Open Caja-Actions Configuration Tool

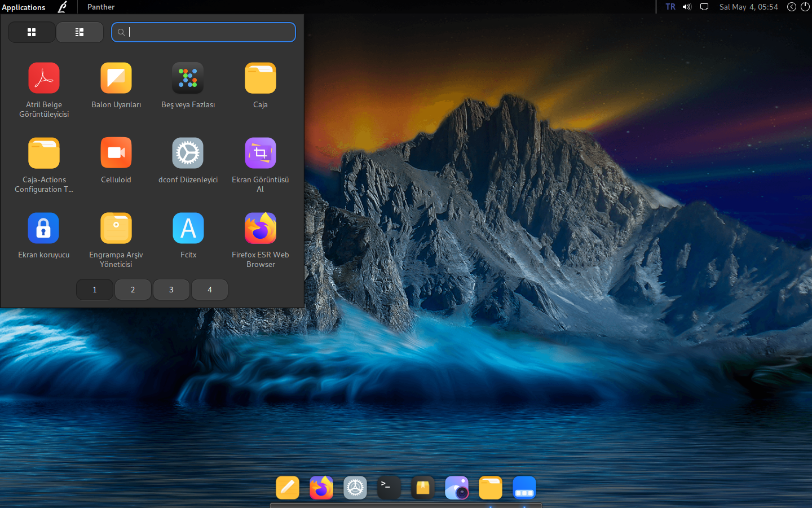coord(44,165)
